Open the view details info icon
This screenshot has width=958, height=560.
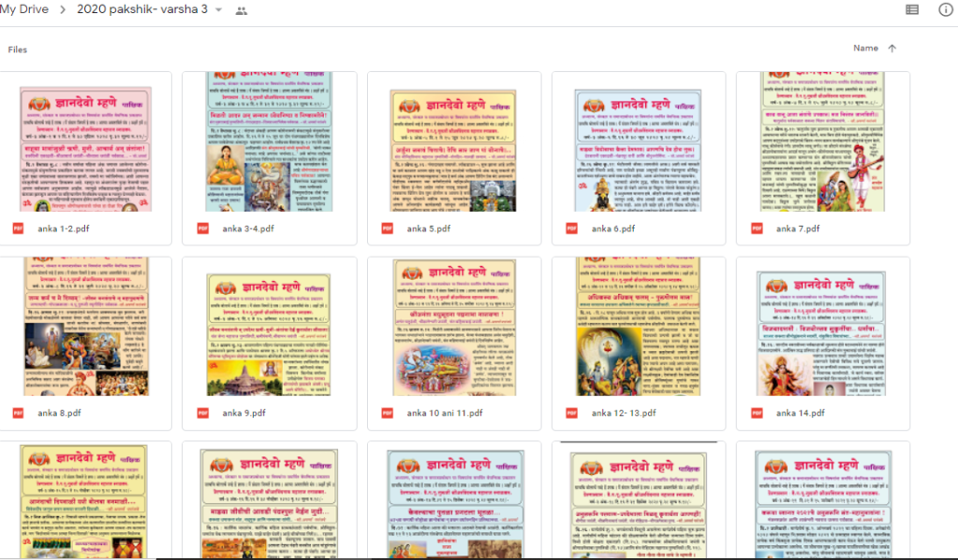click(x=945, y=9)
